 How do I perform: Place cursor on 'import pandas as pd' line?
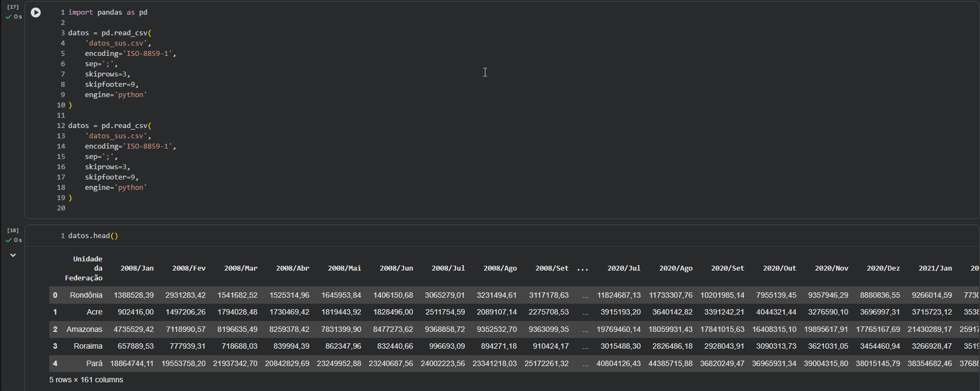[x=108, y=12]
